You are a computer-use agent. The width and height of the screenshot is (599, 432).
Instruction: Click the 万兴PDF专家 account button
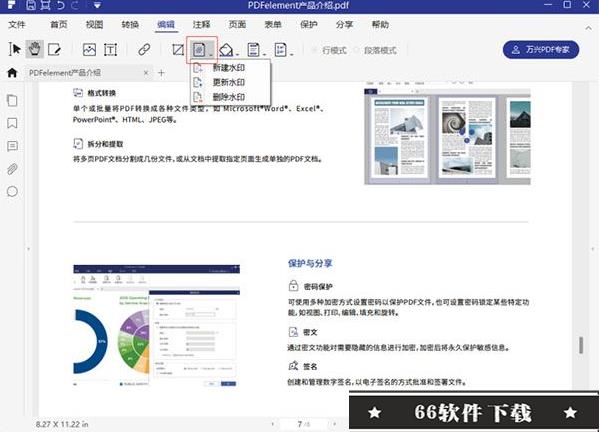pyautogui.click(x=541, y=50)
